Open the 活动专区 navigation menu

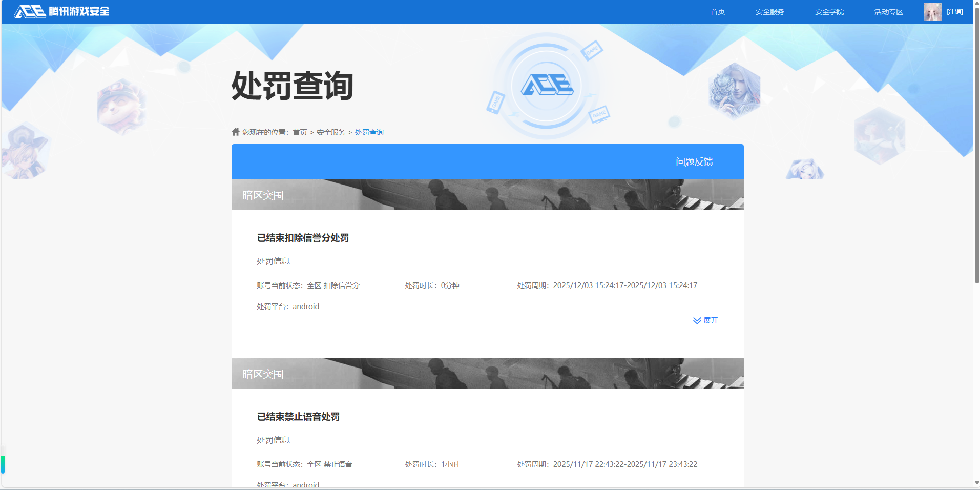coord(888,11)
